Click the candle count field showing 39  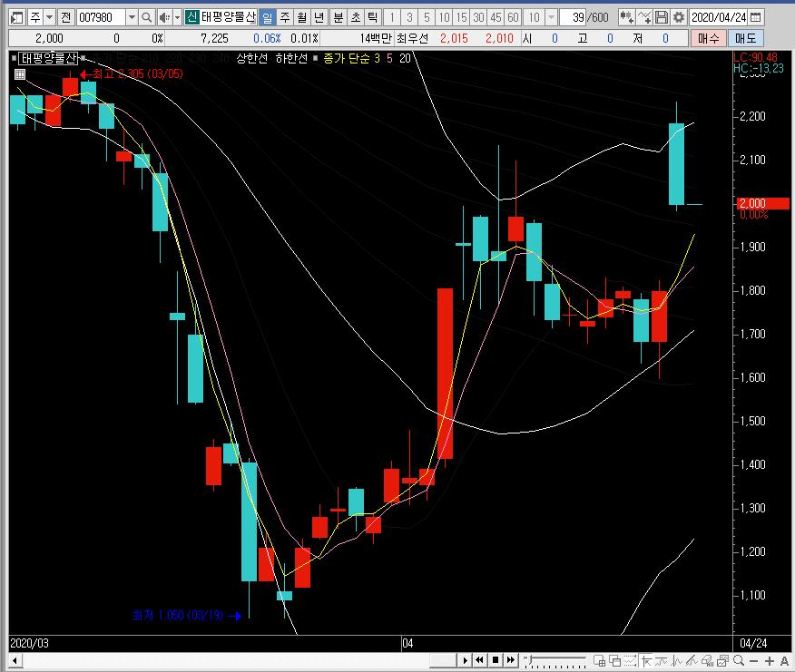[573, 18]
